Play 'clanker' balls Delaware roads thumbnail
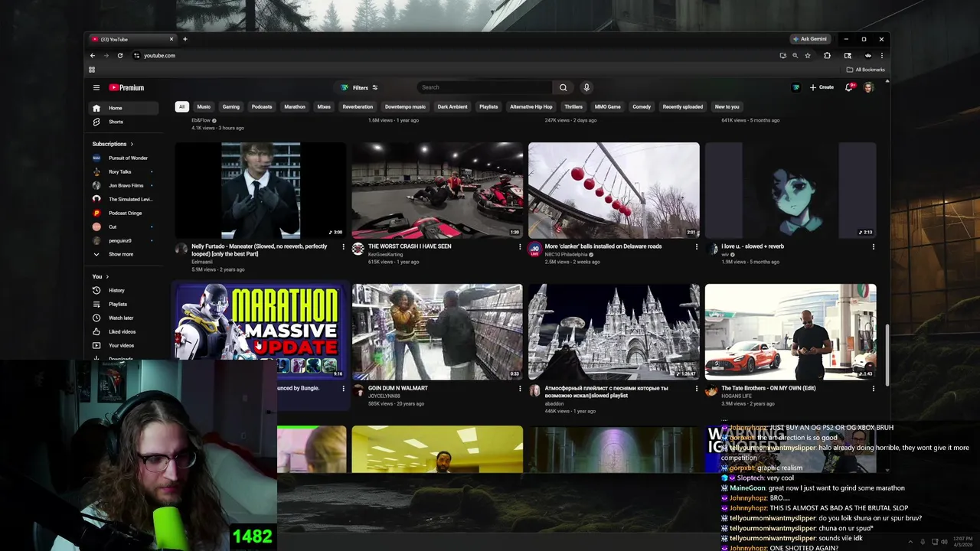Image resolution: width=980 pixels, height=551 pixels. click(614, 190)
